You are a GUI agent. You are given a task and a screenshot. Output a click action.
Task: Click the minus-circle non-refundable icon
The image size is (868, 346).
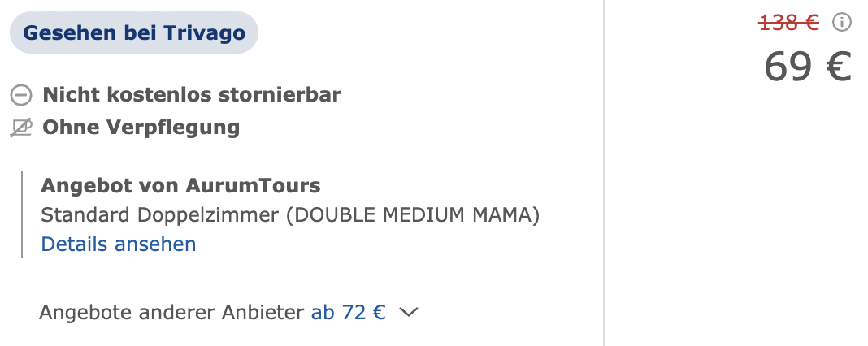pyautogui.click(x=21, y=96)
